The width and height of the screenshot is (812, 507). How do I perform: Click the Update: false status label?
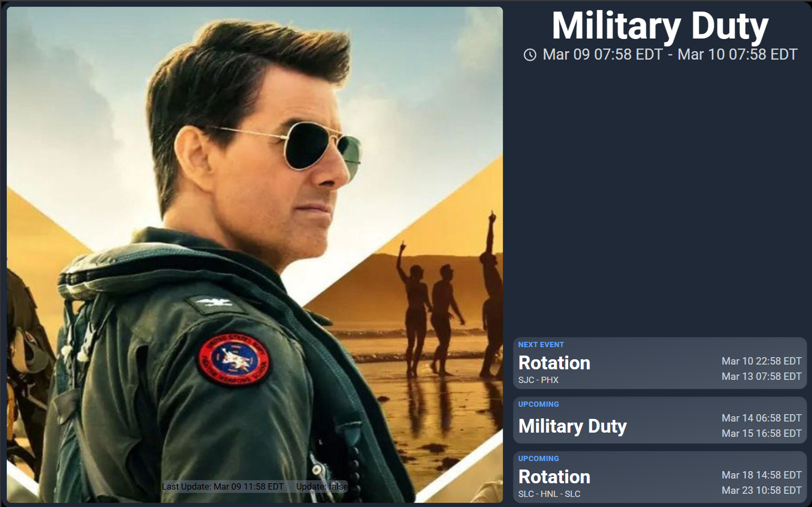point(322,486)
